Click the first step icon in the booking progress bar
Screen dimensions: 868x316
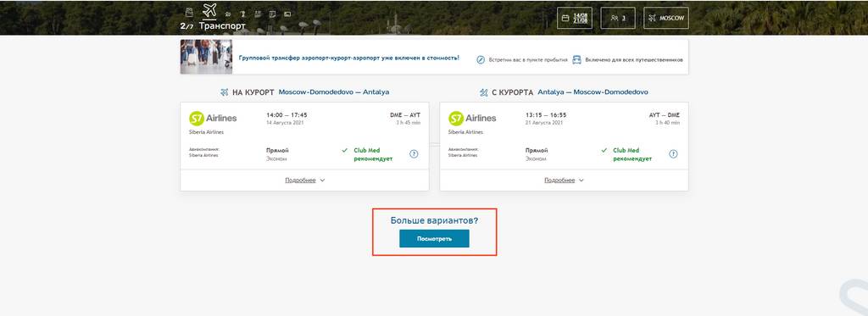coord(189,13)
